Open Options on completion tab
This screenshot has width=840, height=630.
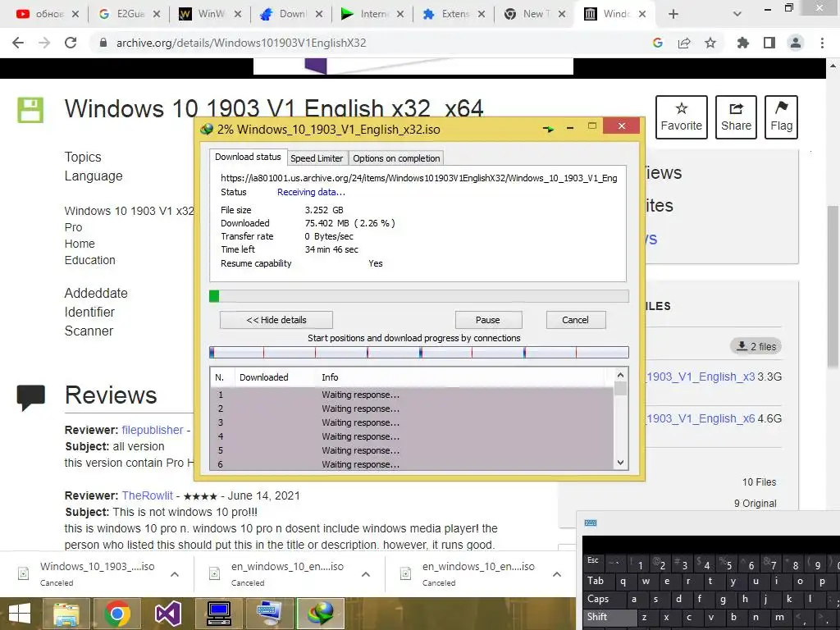click(x=396, y=158)
